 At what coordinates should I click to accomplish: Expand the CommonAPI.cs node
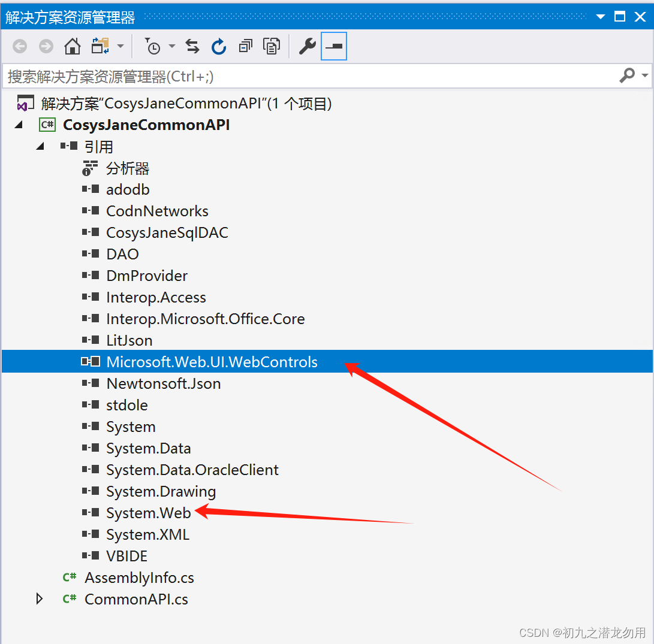[x=40, y=599]
